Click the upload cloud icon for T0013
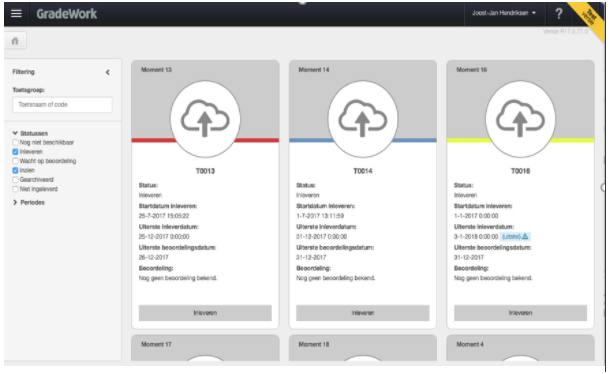 click(205, 119)
